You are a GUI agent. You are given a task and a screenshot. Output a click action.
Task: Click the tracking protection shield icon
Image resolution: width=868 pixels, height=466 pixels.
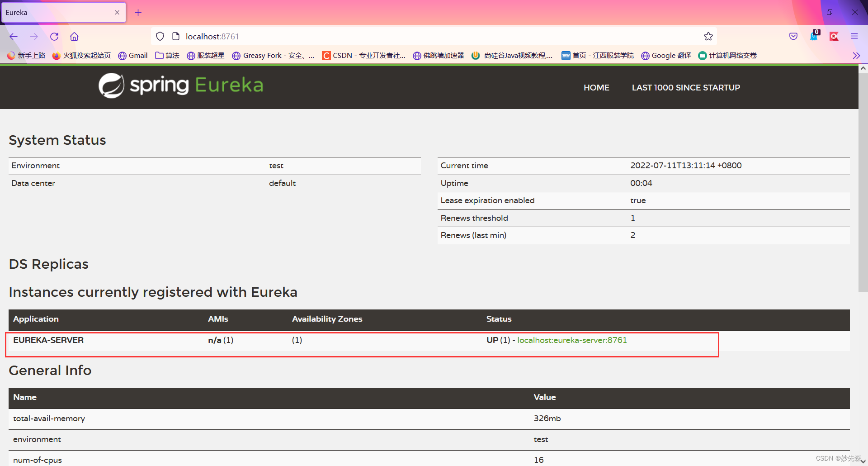[x=160, y=37]
